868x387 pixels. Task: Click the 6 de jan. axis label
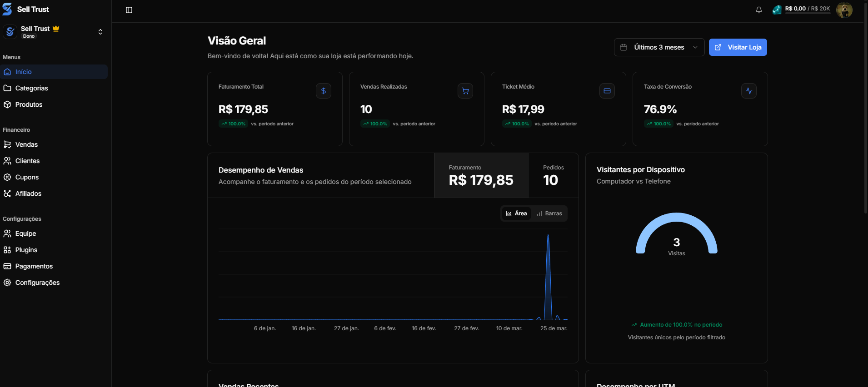[265, 328]
